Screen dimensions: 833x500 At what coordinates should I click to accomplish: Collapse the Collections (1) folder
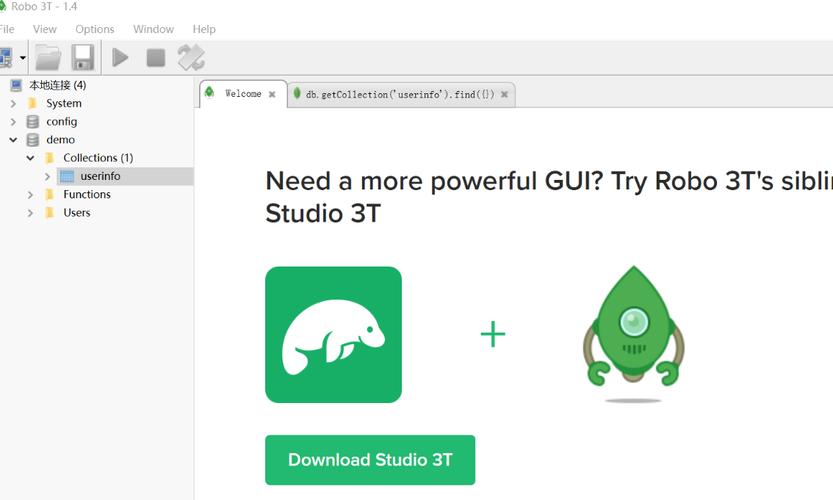(x=30, y=158)
